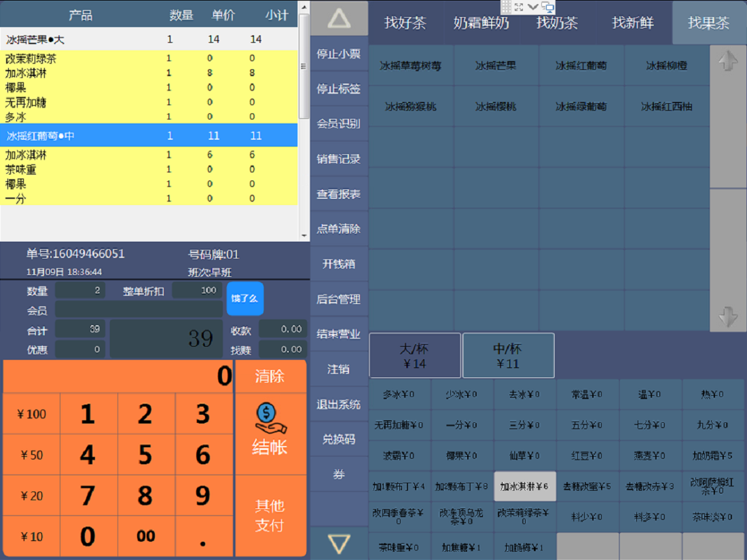Image resolution: width=747 pixels, height=560 pixels.
Task: Switch to the 找奶茶 category tab
Action: [x=557, y=22]
